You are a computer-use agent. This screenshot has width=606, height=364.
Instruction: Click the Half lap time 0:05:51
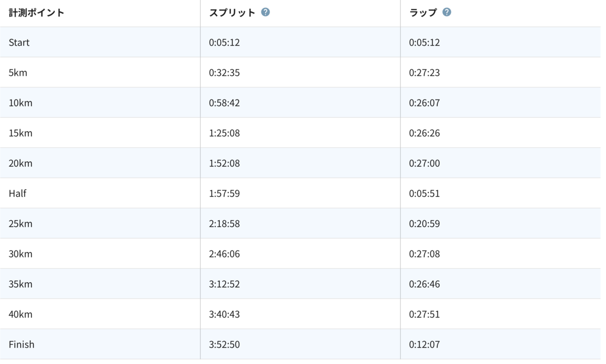[x=424, y=193]
